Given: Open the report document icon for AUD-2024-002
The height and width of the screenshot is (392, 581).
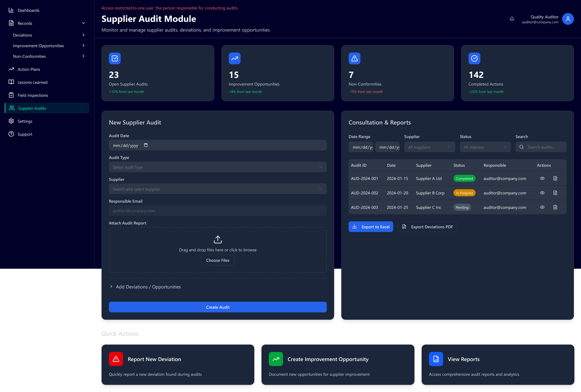Looking at the screenshot, I should 555,193.
